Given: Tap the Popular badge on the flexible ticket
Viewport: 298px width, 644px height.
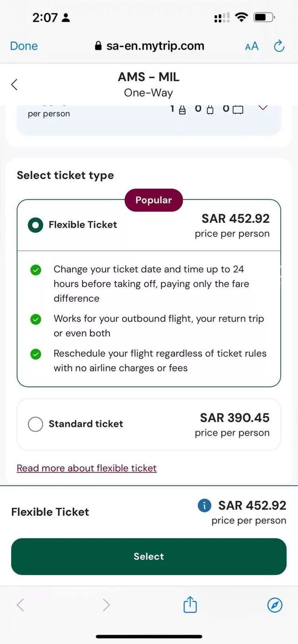Looking at the screenshot, I should pos(154,200).
